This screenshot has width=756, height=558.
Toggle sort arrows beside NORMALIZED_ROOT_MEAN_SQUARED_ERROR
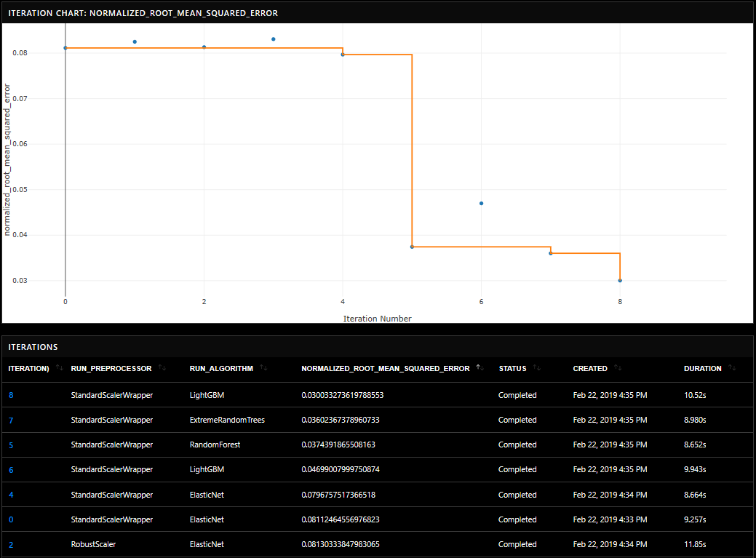[x=480, y=368]
